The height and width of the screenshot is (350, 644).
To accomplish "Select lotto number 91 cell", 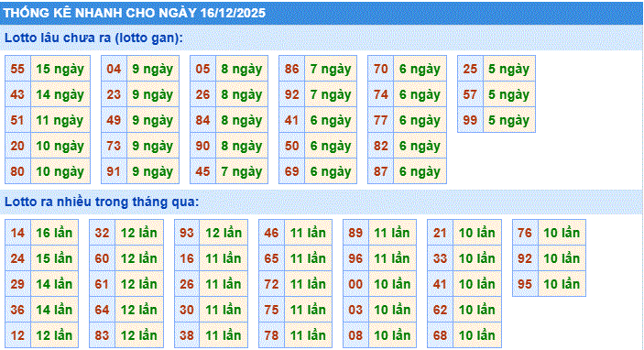I will pos(114,171).
